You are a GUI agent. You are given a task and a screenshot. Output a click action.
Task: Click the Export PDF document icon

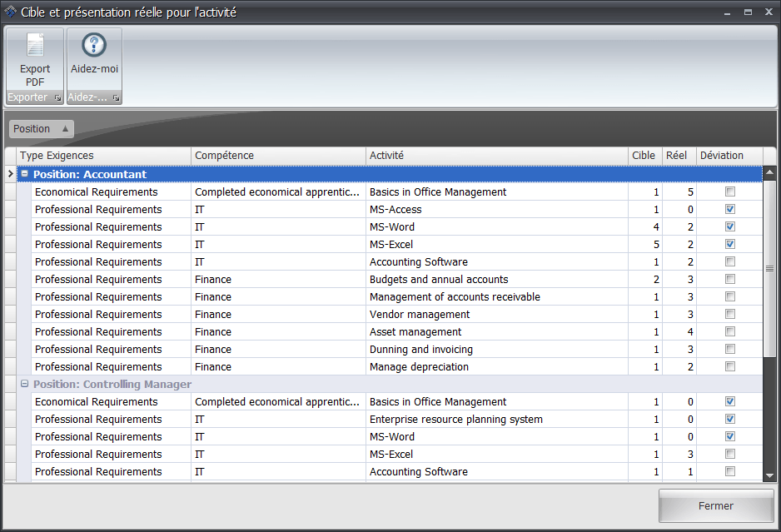tap(35, 46)
